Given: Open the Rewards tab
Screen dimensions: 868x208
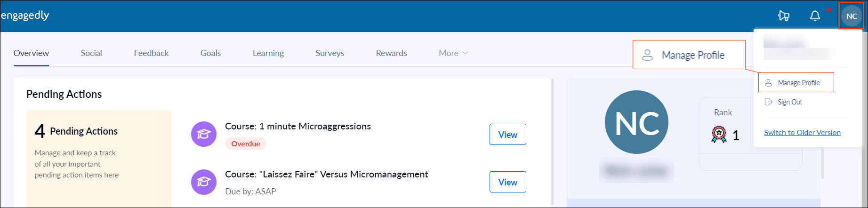Looking at the screenshot, I should 391,53.
